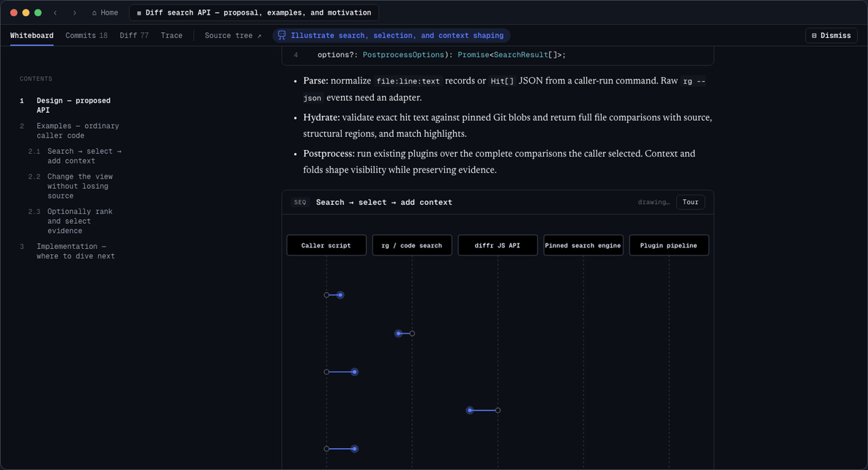Go back with the left chevron arrow

(x=56, y=12)
